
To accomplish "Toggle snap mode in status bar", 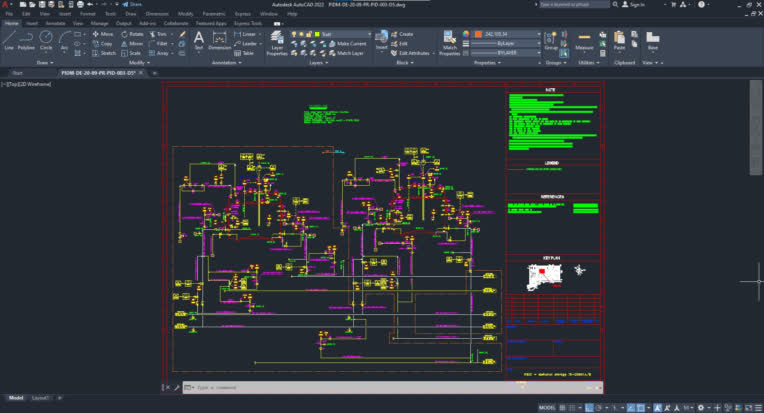I will (572, 408).
